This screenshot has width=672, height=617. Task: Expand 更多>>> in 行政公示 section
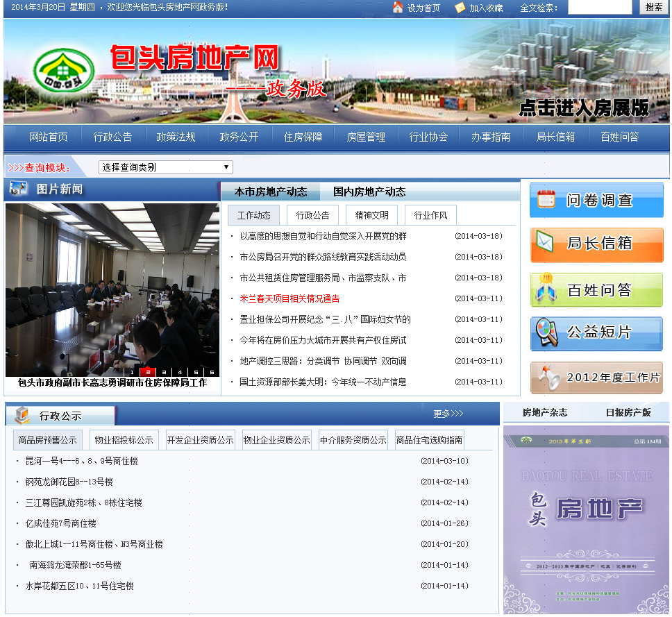[x=448, y=414]
